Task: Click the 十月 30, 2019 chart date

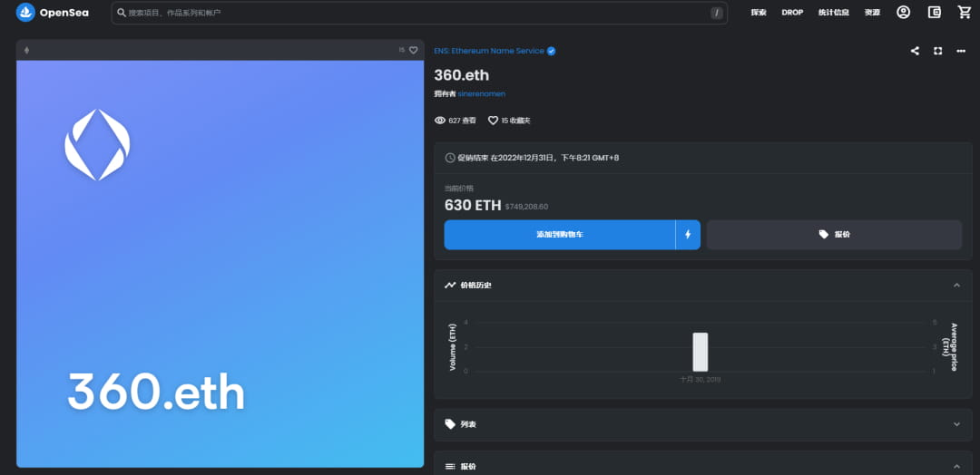Action: pos(700,380)
